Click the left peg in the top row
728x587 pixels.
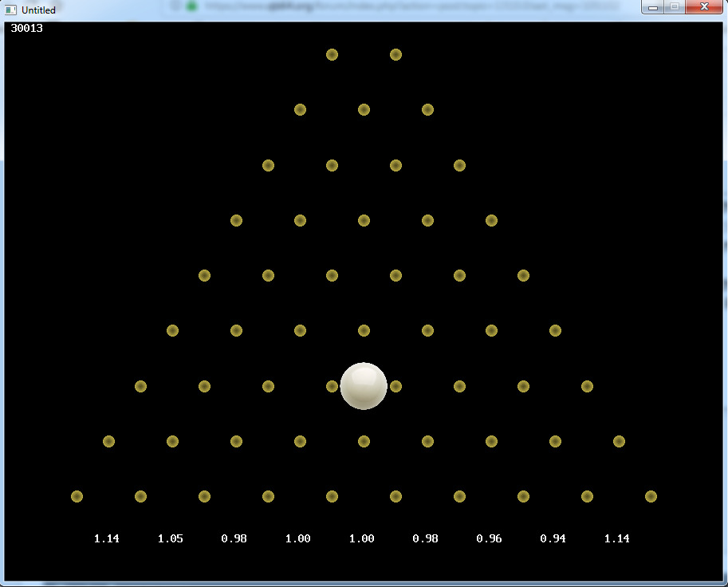click(332, 55)
